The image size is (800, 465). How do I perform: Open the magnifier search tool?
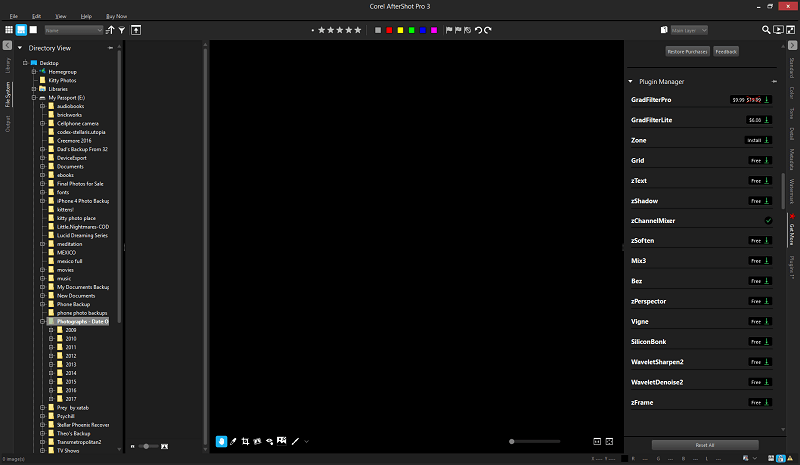766,30
